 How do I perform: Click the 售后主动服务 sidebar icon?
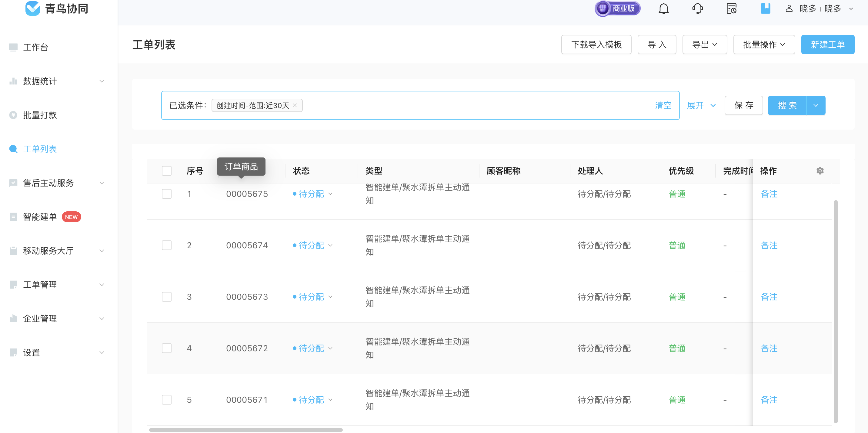pyautogui.click(x=13, y=183)
